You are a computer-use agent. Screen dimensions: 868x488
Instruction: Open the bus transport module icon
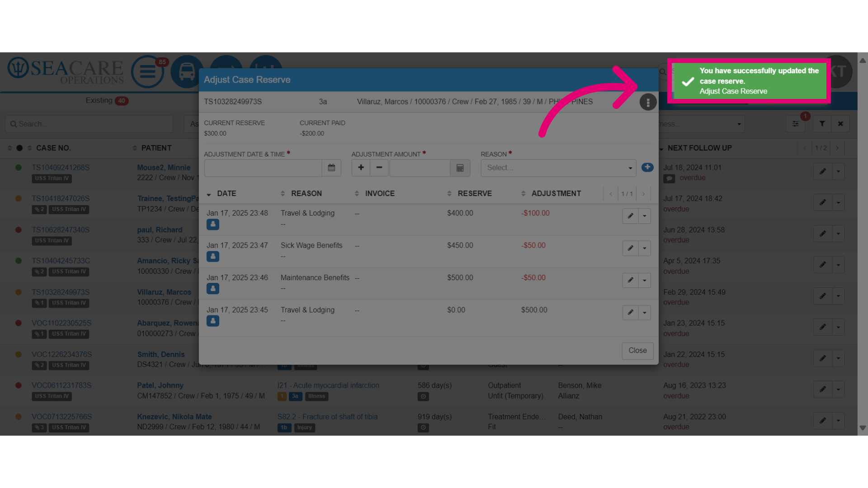click(187, 71)
